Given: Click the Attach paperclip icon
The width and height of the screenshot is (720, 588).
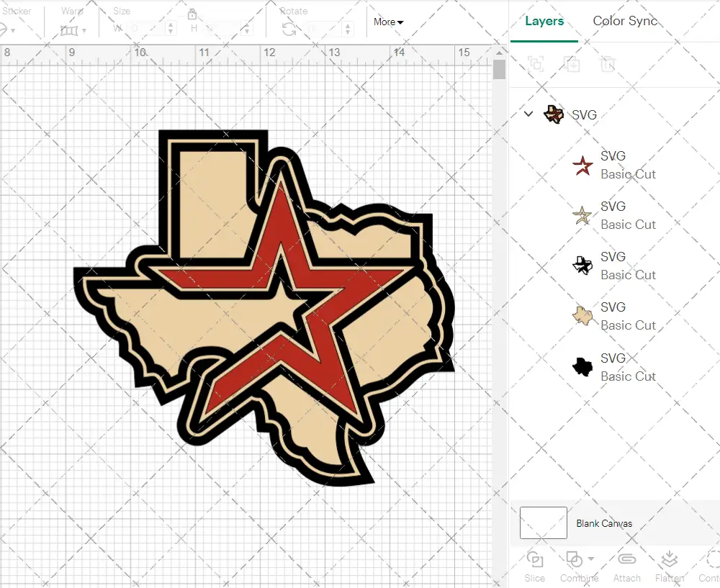Looking at the screenshot, I should 626,559.
